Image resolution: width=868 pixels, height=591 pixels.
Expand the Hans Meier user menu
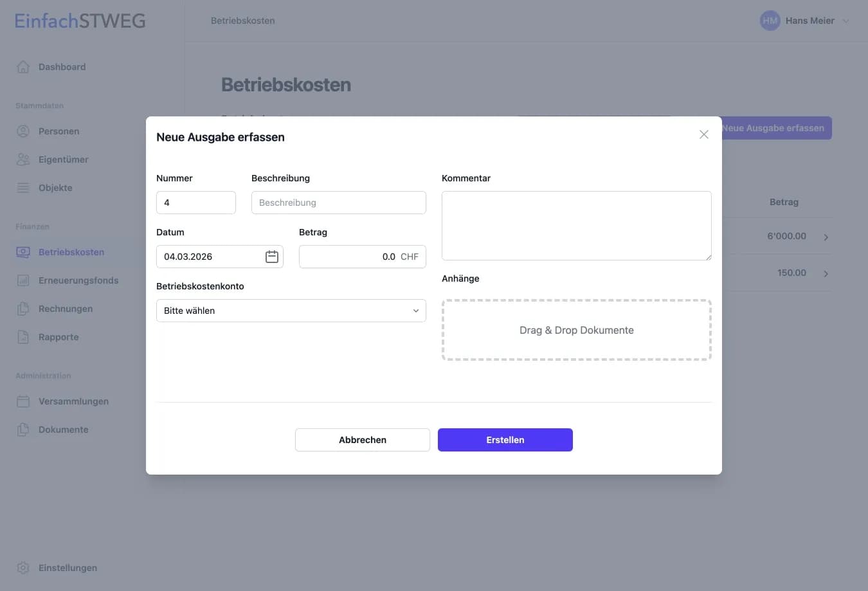pos(845,21)
